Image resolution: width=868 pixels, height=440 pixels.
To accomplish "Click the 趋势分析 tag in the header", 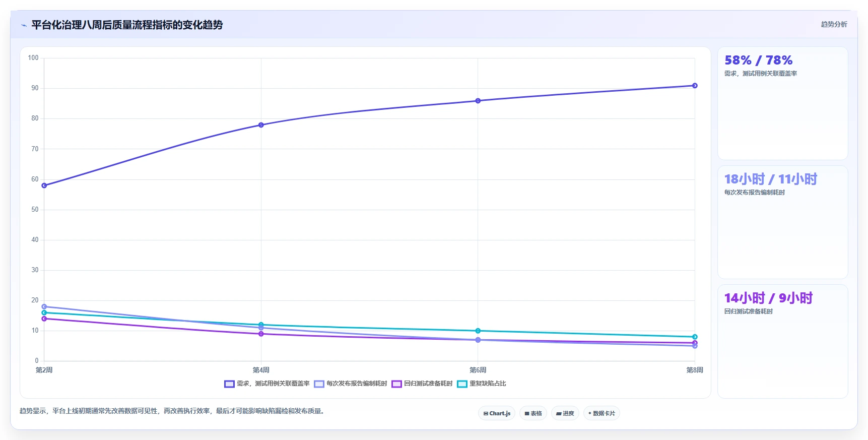I will tap(834, 24).
